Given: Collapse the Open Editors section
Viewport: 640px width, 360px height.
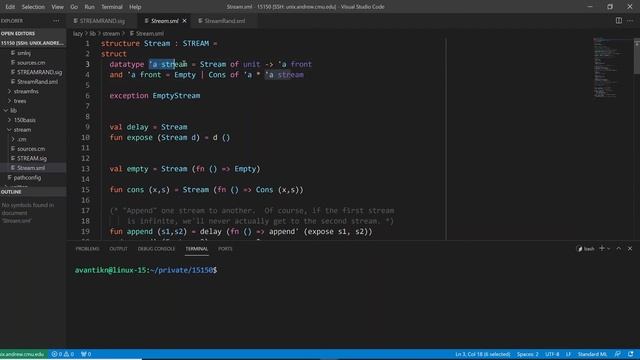Looking at the screenshot, I should coord(18,33).
